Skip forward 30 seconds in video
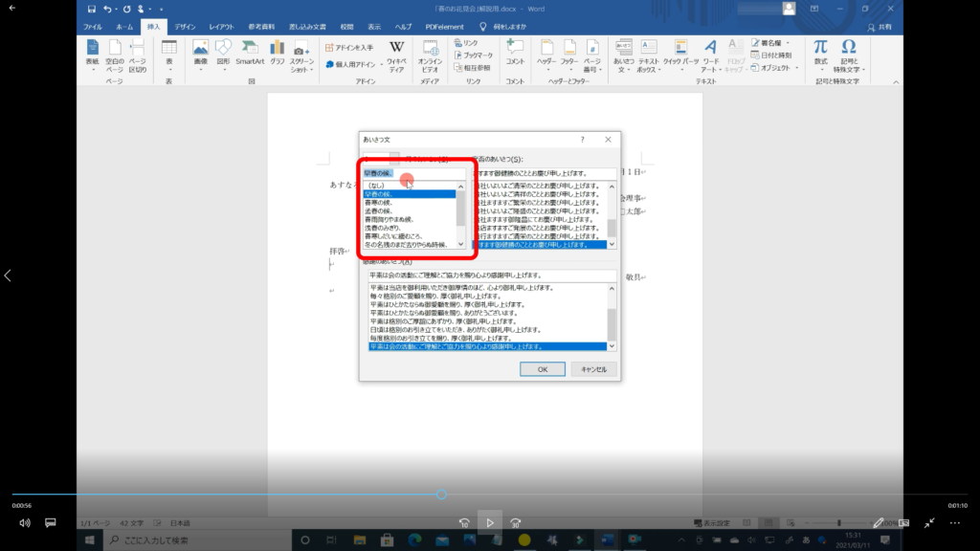The image size is (980, 551). pyautogui.click(x=515, y=523)
